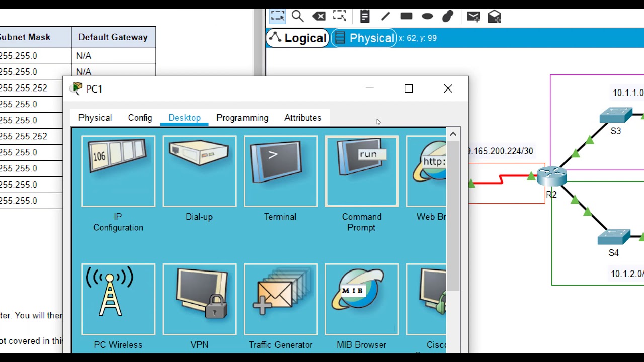Choose the Select tool in toolbar
644x362 pixels.
coord(277,16)
